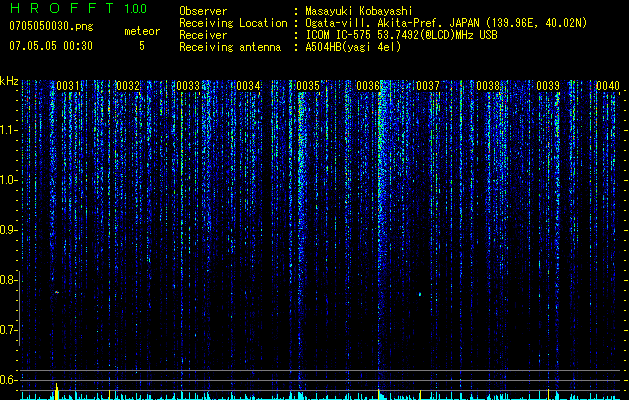Click the Receiving Location label
629x400 pixels.
point(233,23)
